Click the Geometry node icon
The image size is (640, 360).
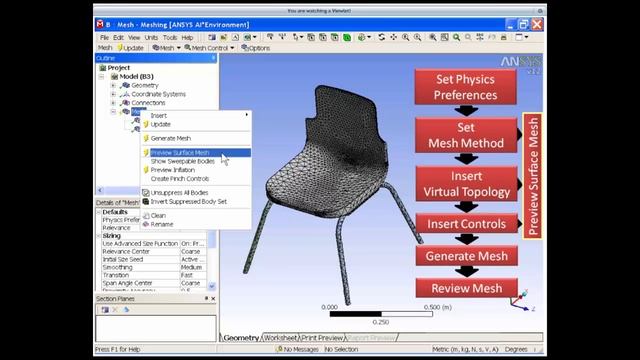coord(126,85)
